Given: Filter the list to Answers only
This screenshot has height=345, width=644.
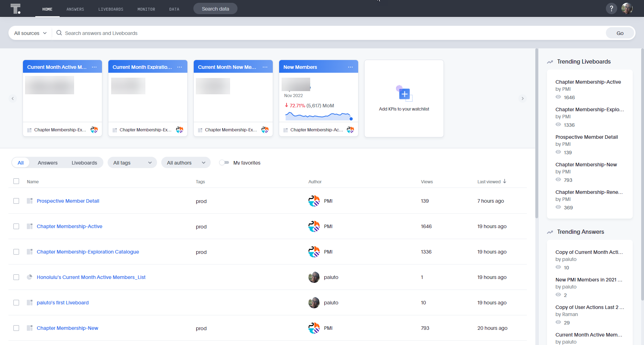Looking at the screenshot, I should tap(48, 163).
